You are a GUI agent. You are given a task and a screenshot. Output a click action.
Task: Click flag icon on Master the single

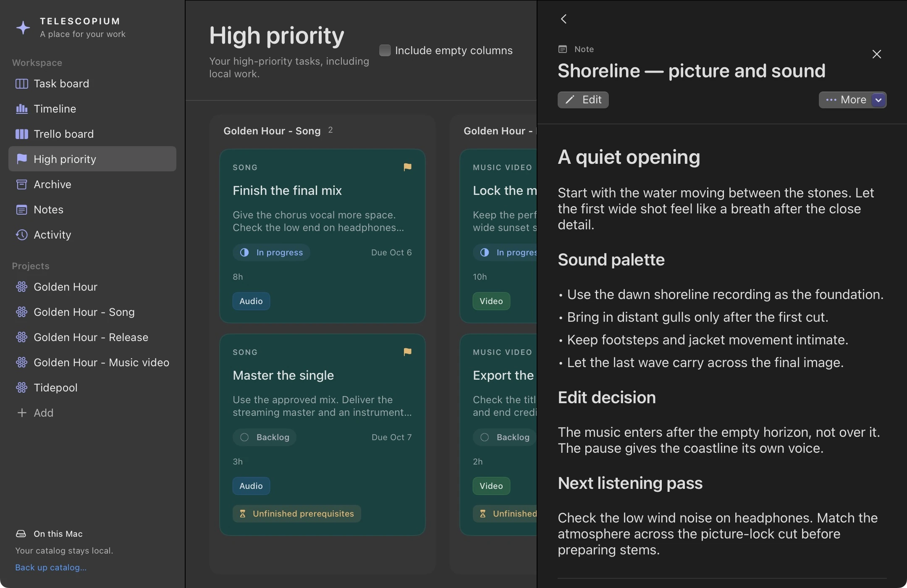(407, 352)
